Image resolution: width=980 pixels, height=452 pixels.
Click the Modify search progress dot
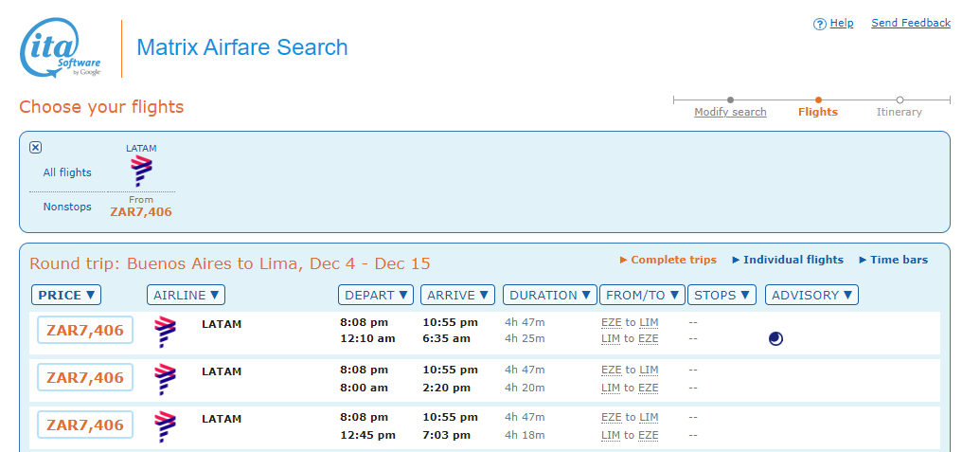(x=730, y=100)
